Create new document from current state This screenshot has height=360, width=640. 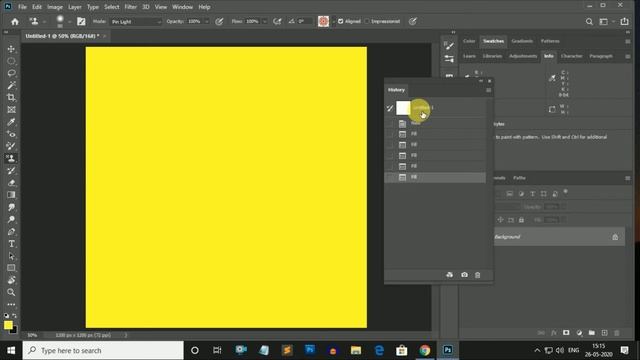pyautogui.click(x=449, y=275)
